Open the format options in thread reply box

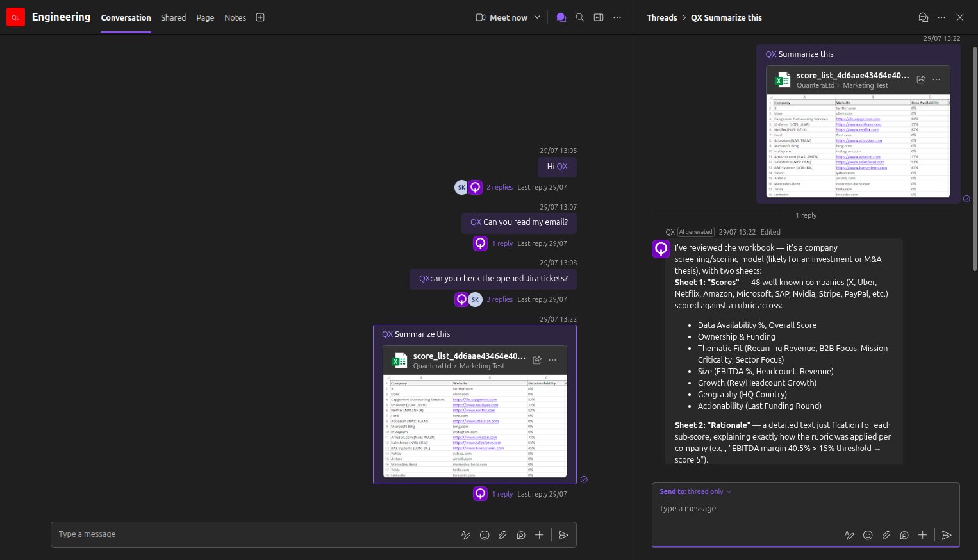click(x=849, y=535)
